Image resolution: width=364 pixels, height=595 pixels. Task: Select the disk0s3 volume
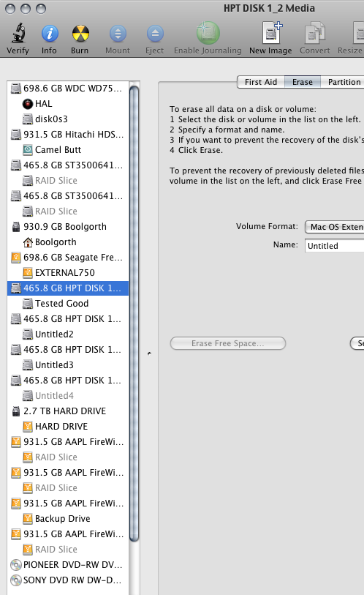68,119
